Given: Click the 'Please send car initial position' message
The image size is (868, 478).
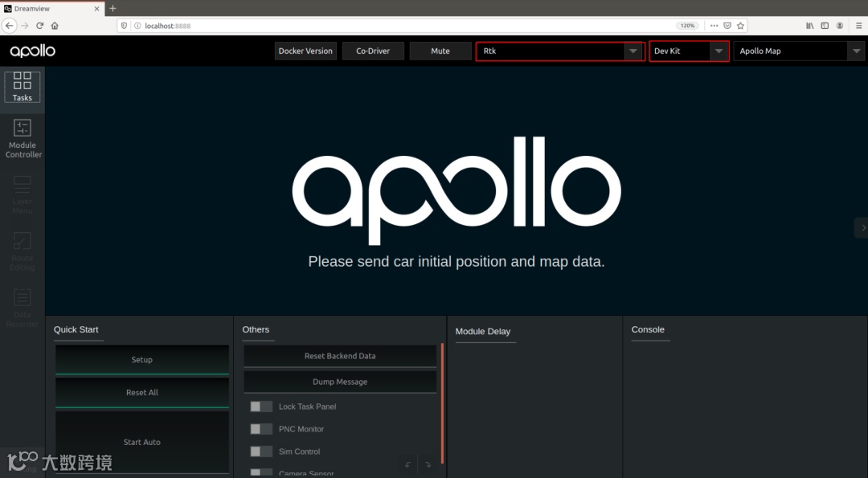Looking at the screenshot, I should tap(457, 261).
